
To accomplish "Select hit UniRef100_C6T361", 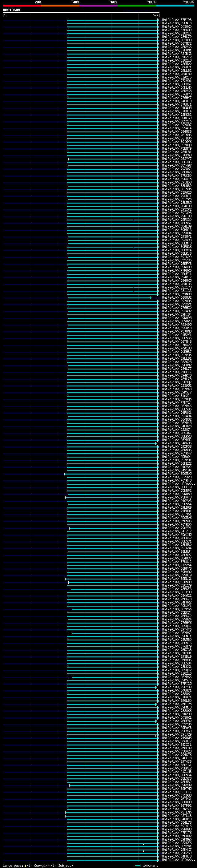I will coord(177,515).
